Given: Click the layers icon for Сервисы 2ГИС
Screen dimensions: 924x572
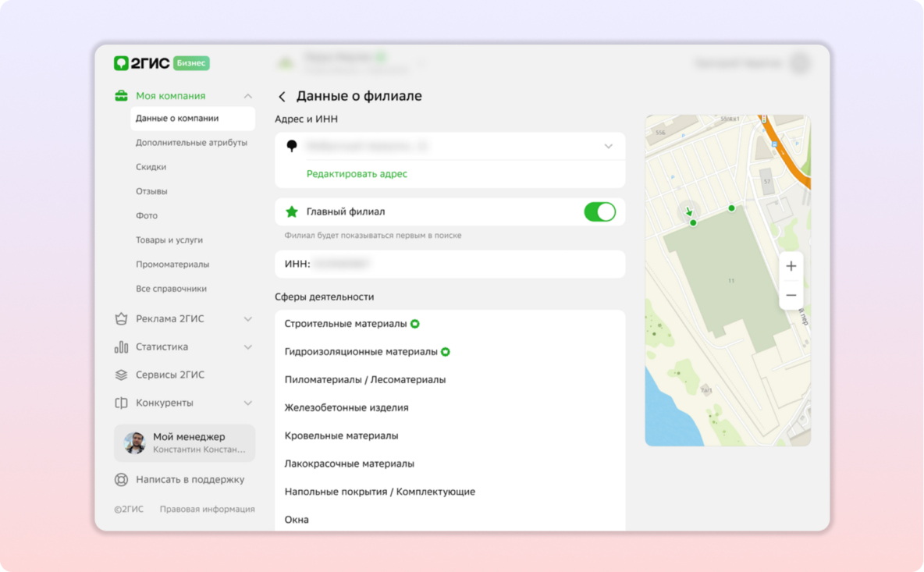Looking at the screenshot, I should (121, 375).
